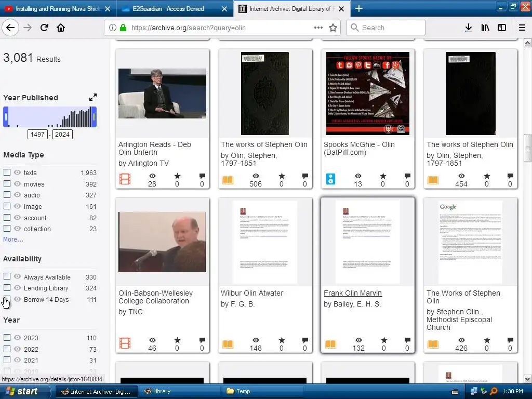The height and width of the screenshot is (399, 532).
Task: Check the 2023 year filter
Action: [x=7, y=338]
